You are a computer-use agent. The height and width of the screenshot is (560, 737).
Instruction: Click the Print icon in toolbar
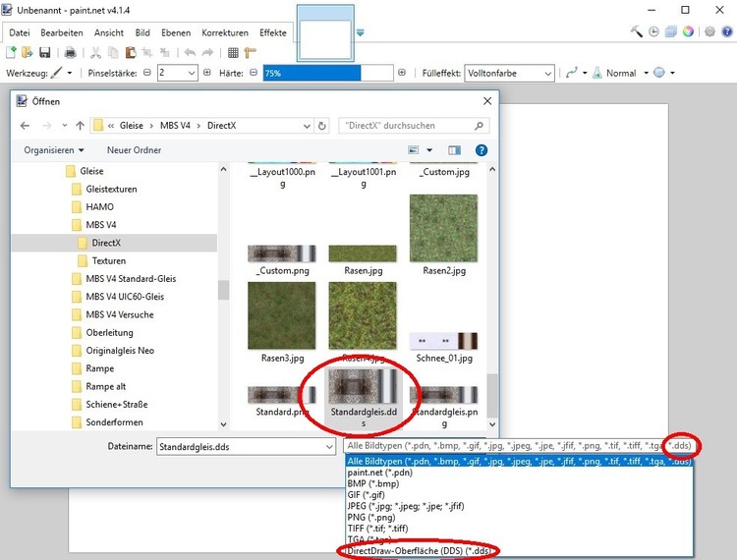click(x=70, y=53)
